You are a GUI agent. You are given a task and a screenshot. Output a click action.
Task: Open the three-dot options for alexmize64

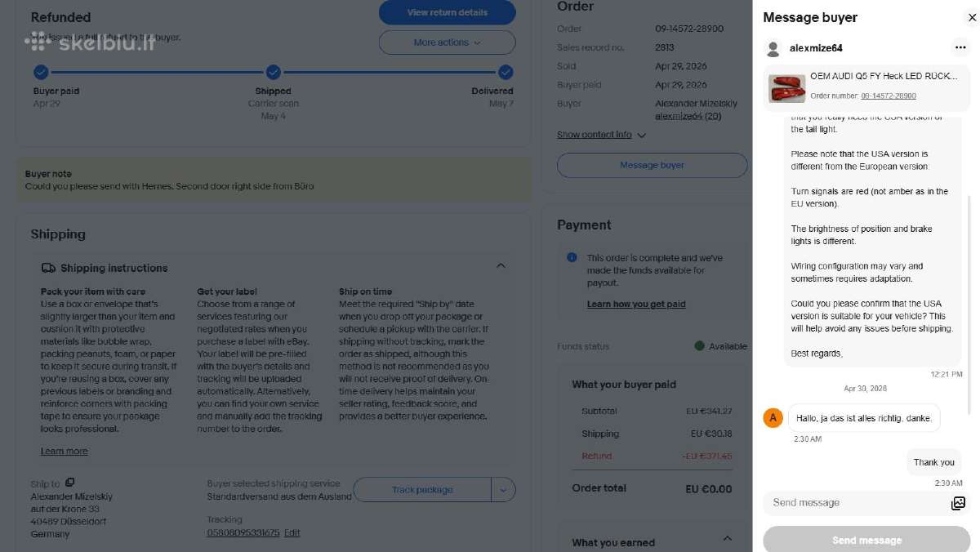pos(960,48)
